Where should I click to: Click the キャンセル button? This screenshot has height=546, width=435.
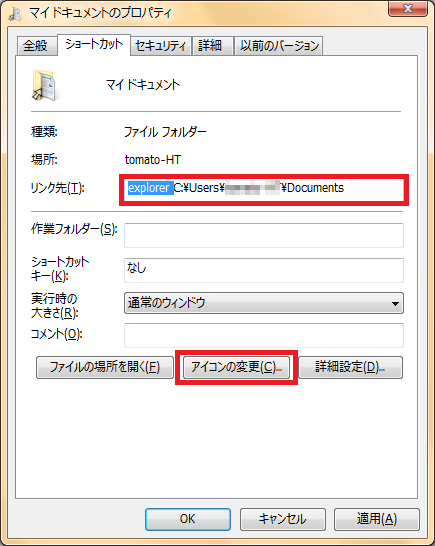pos(283,519)
